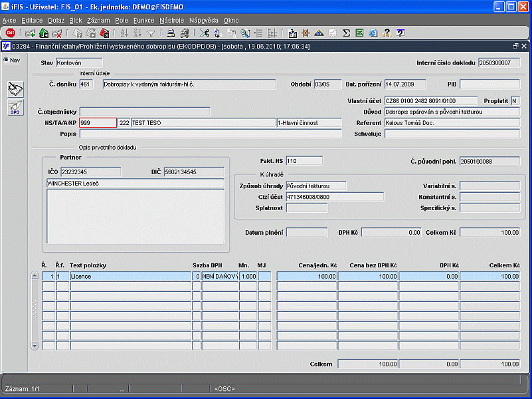Click the red-bordered NS field 999
This screenshot has width=532, height=399.
pyautogui.click(x=98, y=122)
